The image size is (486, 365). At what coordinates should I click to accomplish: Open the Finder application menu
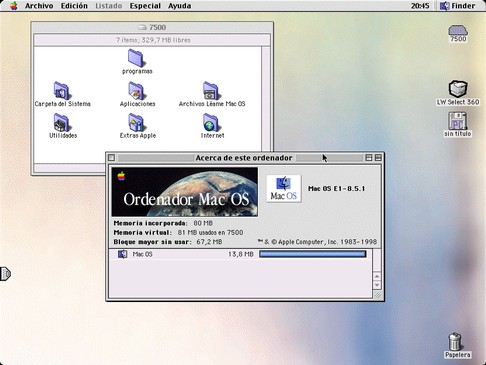[x=458, y=6]
